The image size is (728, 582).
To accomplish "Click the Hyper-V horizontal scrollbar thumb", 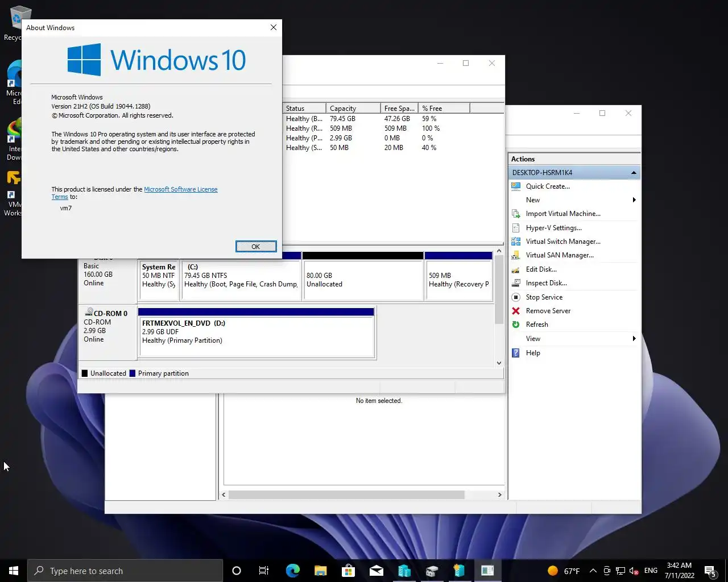I will [346, 495].
